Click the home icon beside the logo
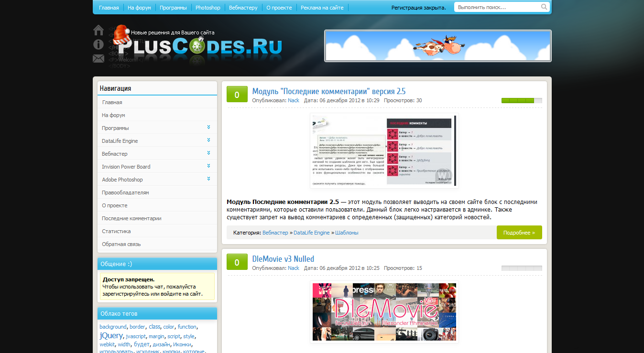Viewport: 644px width, 353px height. click(x=98, y=31)
